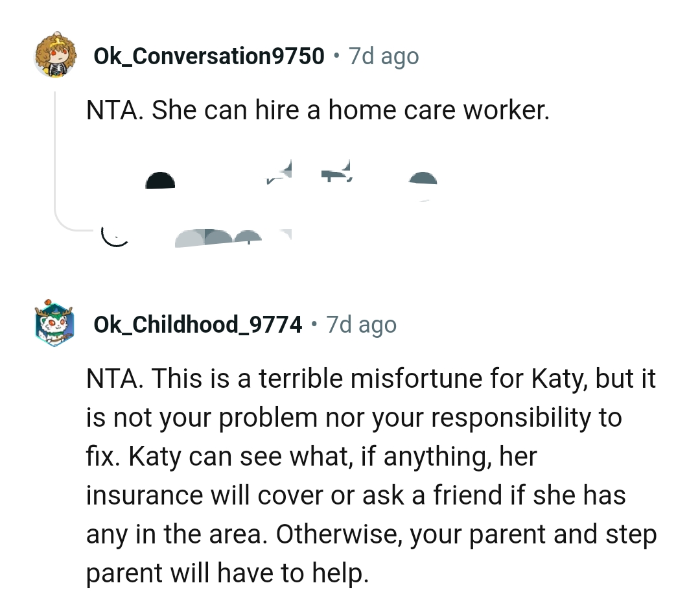Select the dark vote arrow below the NTA comment
Viewport: 700px width, 607px height.
(x=160, y=180)
